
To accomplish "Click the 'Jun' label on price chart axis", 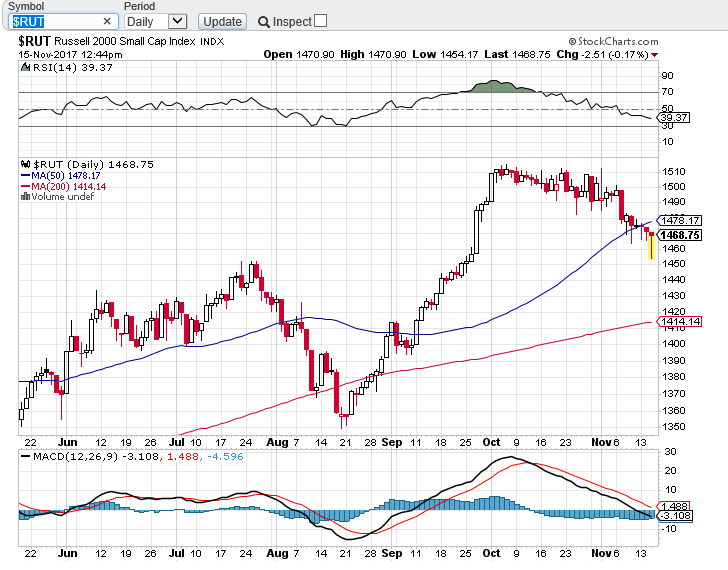I will 68,442.
